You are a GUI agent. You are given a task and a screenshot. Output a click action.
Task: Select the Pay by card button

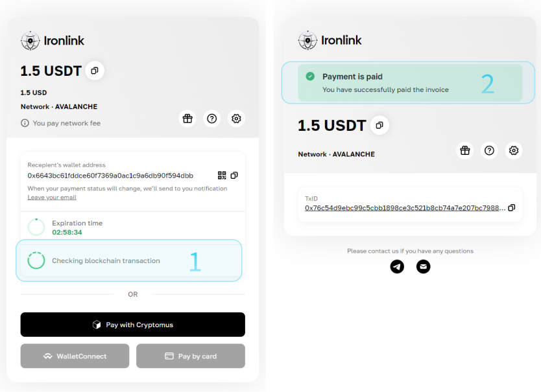(x=191, y=356)
